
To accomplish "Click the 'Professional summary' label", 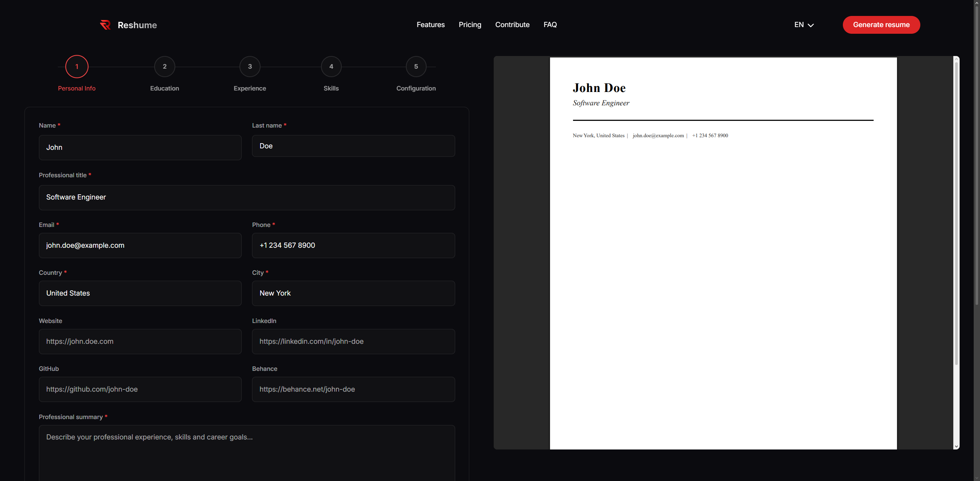I will 71,417.
